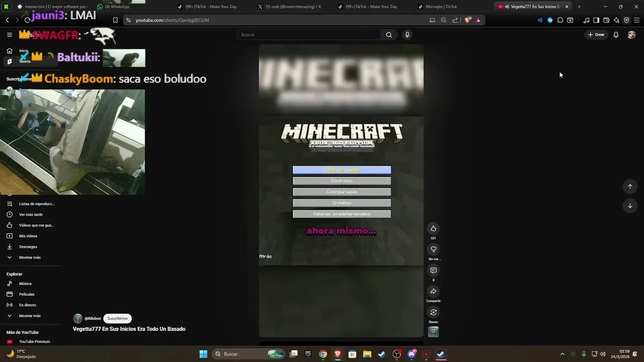Dislike the Short with thumbs down
Viewport: 644px width, 362px height.
pyautogui.click(x=433, y=249)
